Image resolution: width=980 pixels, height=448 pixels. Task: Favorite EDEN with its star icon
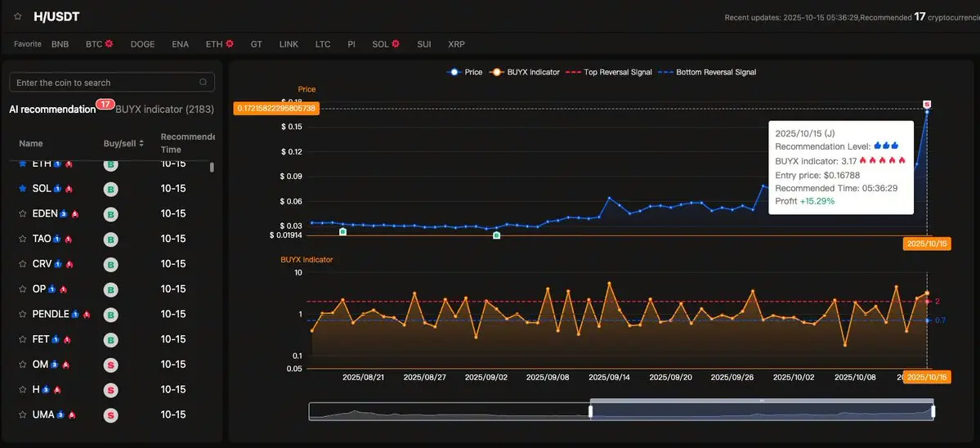click(23, 213)
